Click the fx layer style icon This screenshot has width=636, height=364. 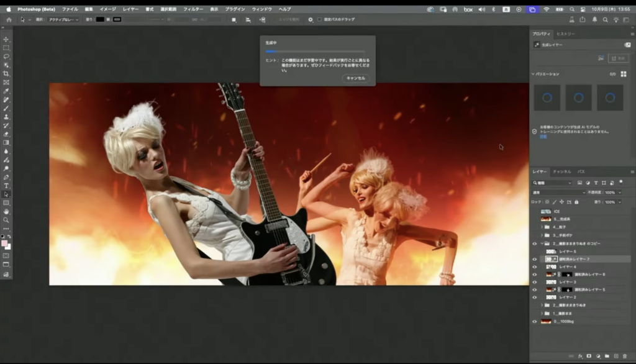coord(580,356)
